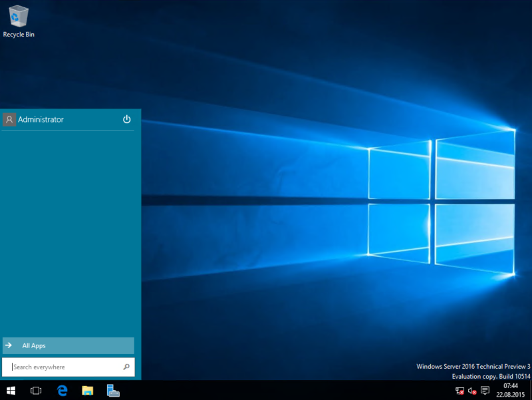Open Task View on the taskbar
The height and width of the screenshot is (400, 532).
pyautogui.click(x=35, y=391)
